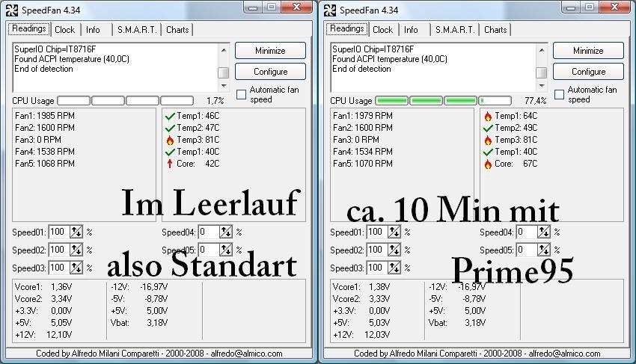The width and height of the screenshot is (636, 364).
Task: Click green check next to Temp1 40C in left window
Action: (x=170, y=152)
